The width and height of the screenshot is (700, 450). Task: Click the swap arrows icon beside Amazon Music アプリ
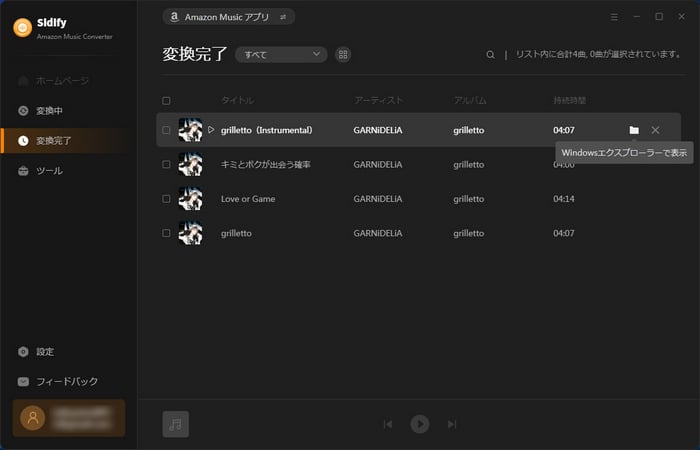pos(283,17)
